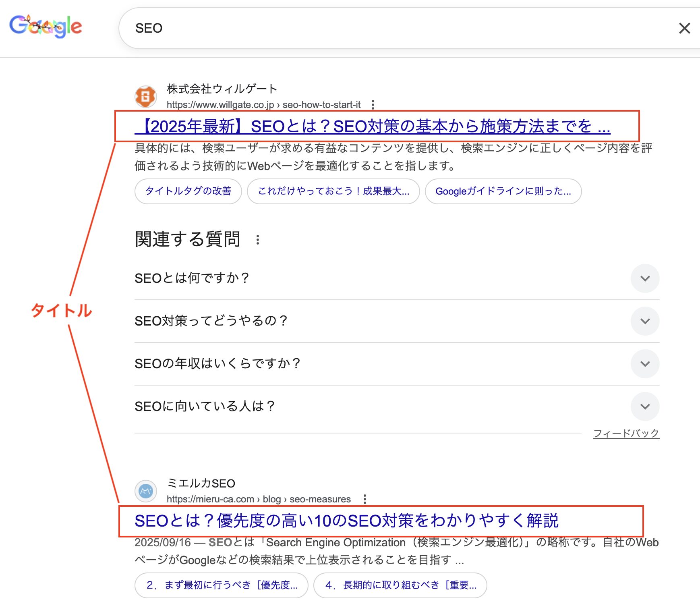Click the ミエルカSEO site favicon
Image resolution: width=700 pixels, height=614 pixels.
(x=145, y=491)
